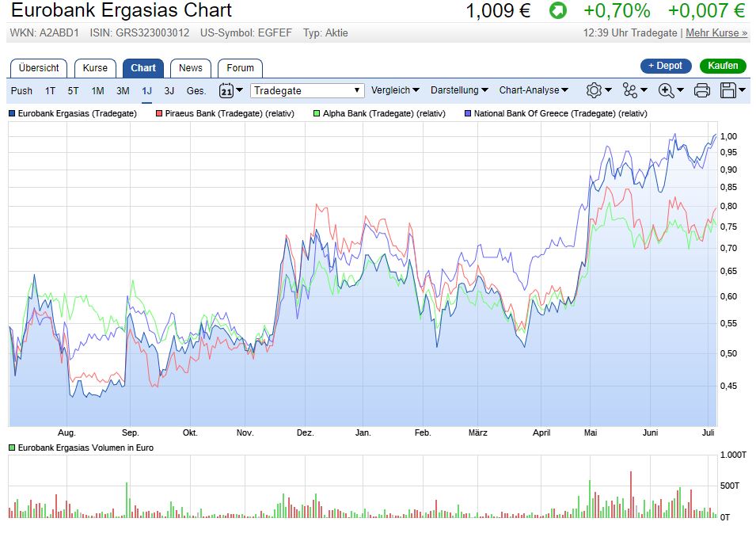Screen dimensions: 756x541
Task: Open the Darstellung dropdown
Action: tap(459, 90)
